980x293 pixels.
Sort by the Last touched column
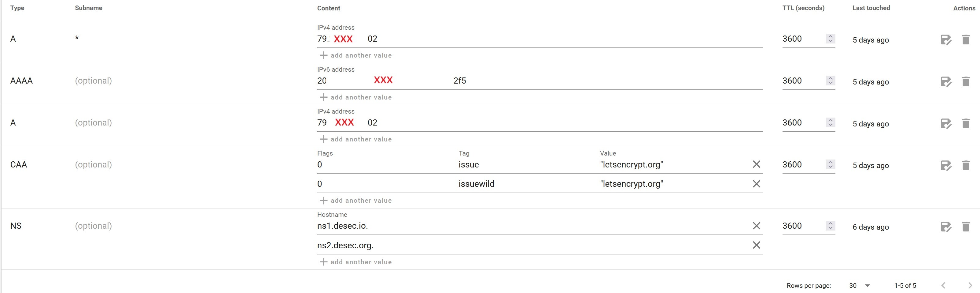tap(871, 8)
